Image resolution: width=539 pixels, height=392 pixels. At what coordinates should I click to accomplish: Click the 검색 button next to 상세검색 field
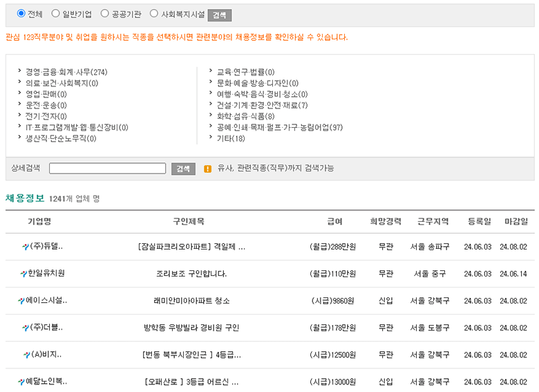(x=183, y=169)
